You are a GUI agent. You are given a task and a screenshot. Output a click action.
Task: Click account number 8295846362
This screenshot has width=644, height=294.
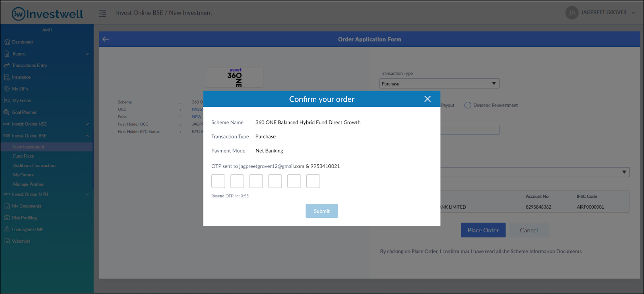click(538, 207)
